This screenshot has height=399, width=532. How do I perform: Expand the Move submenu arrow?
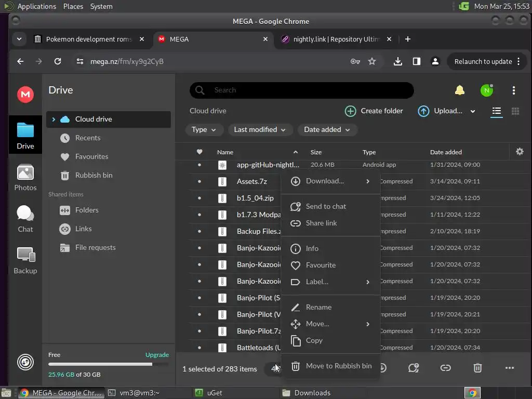coord(367,324)
